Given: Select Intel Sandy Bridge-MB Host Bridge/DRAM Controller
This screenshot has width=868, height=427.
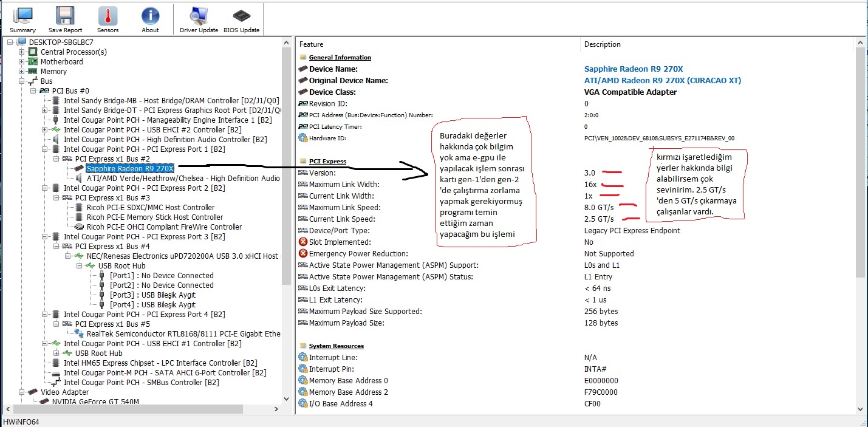Looking at the screenshot, I should pos(171,100).
